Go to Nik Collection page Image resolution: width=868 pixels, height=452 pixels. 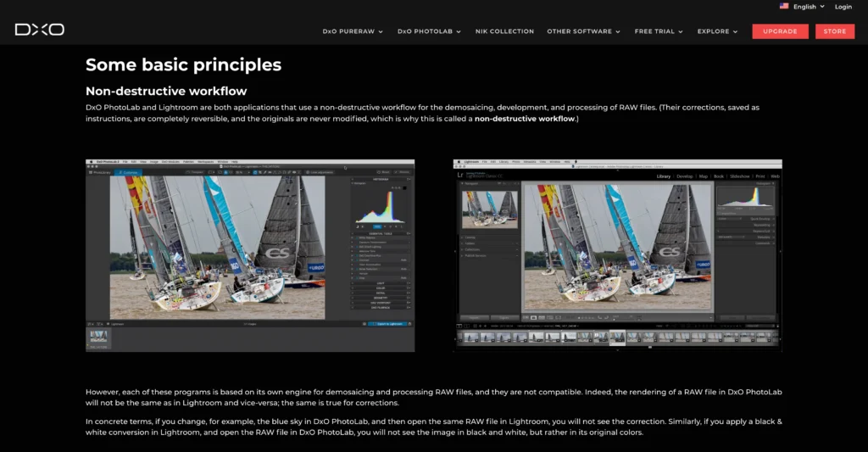click(x=504, y=31)
